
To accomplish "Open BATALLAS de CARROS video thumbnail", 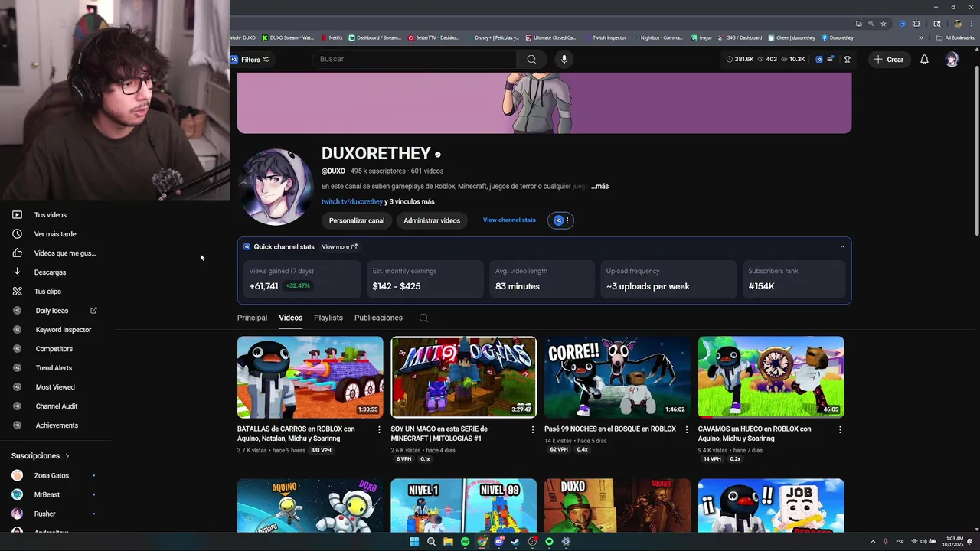I will coord(310,377).
